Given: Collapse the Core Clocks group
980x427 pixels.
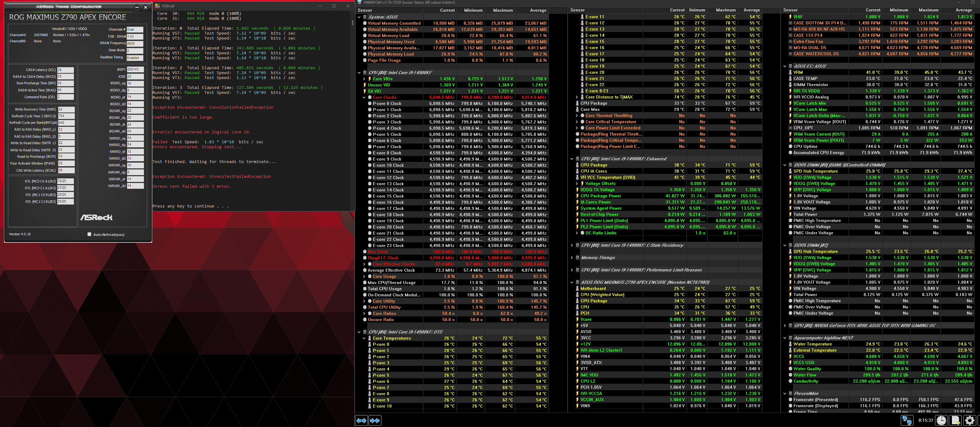Looking at the screenshot, I should 364,98.
